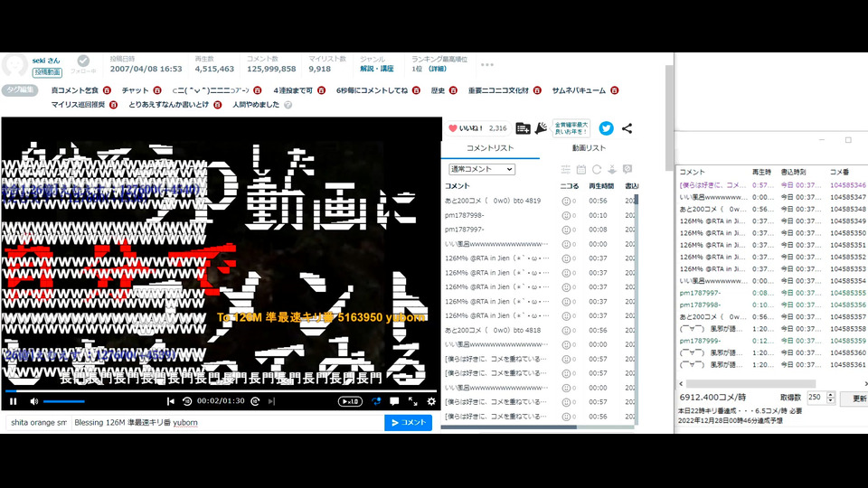Open the 通常コメント dropdown
Viewport: 868px width, 488px height.
[482, 169]
